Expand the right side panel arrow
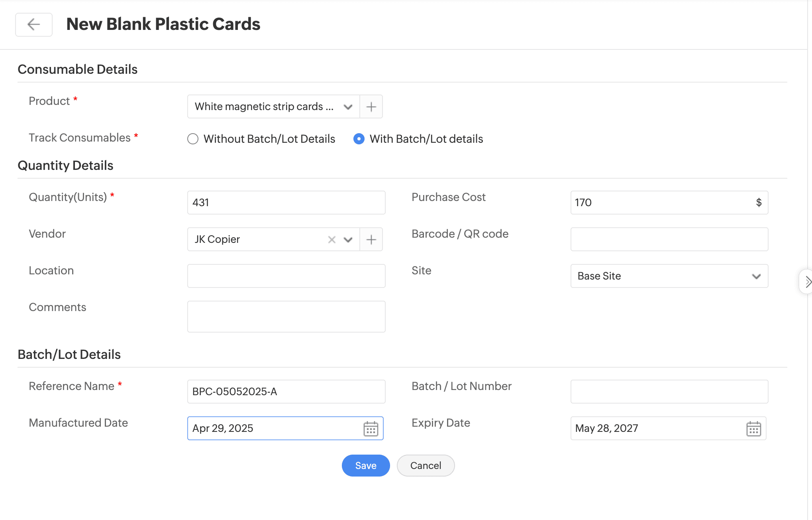The height and width of the screenshot is (520, 812). (x=807, y=282)
